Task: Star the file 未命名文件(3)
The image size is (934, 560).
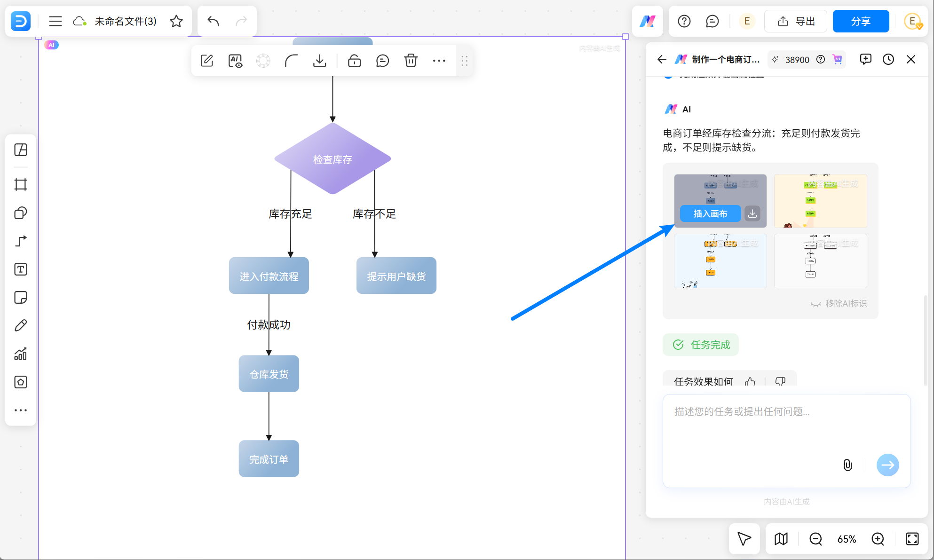Action: (x=176, y=21)
